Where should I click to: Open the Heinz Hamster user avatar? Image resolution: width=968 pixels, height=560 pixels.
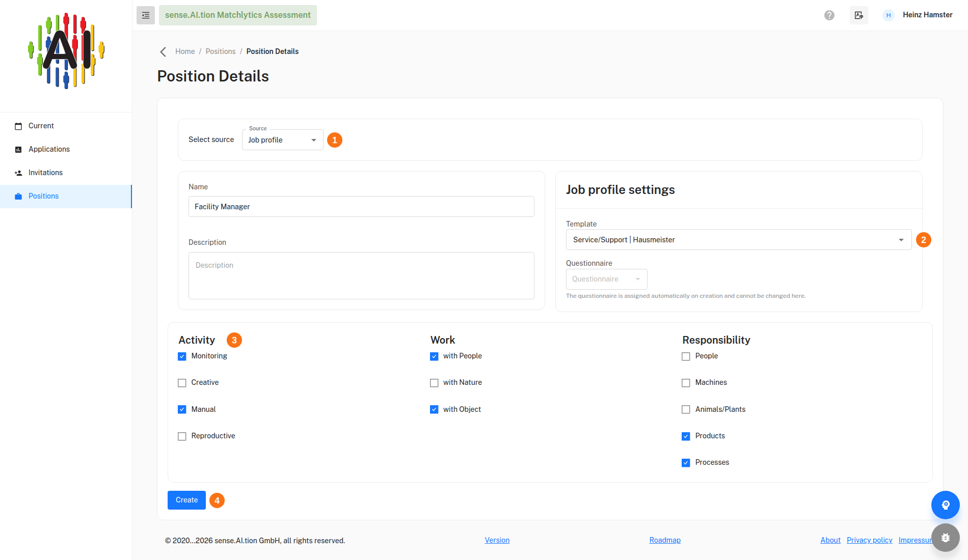889,15
